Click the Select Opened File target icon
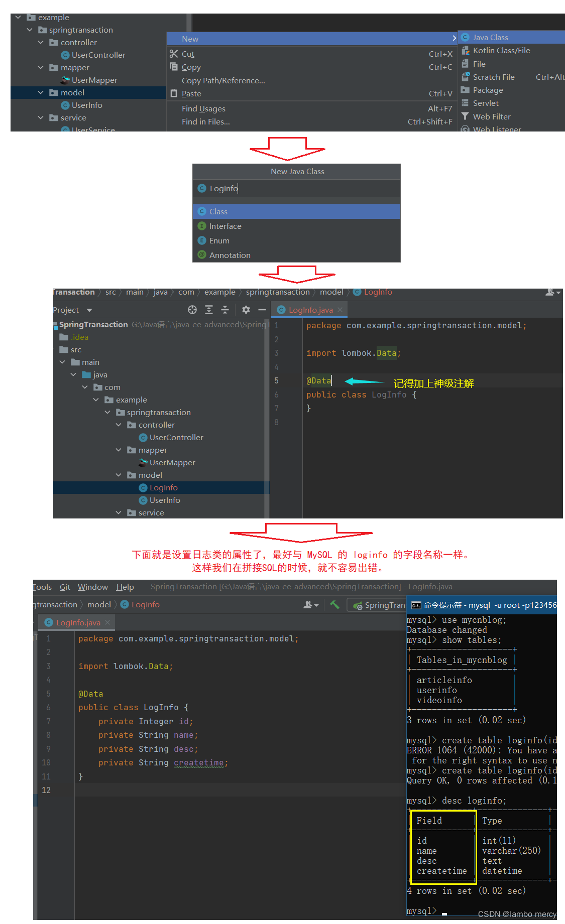Screen dimensions: 565x924 point(192,310)
